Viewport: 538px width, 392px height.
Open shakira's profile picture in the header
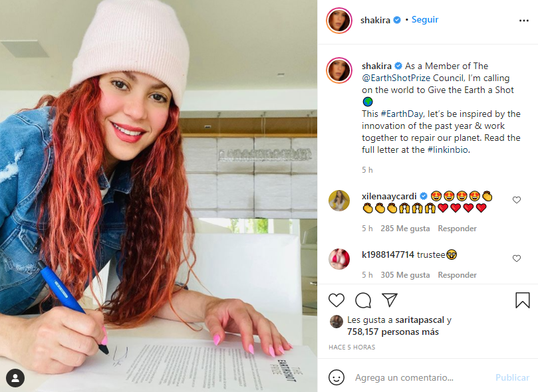click(339, 21)
